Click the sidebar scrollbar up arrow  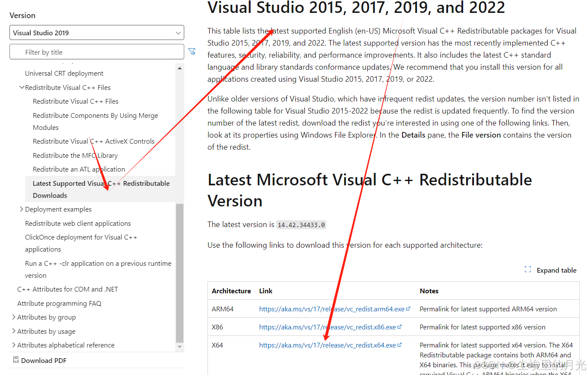point(180,68)
